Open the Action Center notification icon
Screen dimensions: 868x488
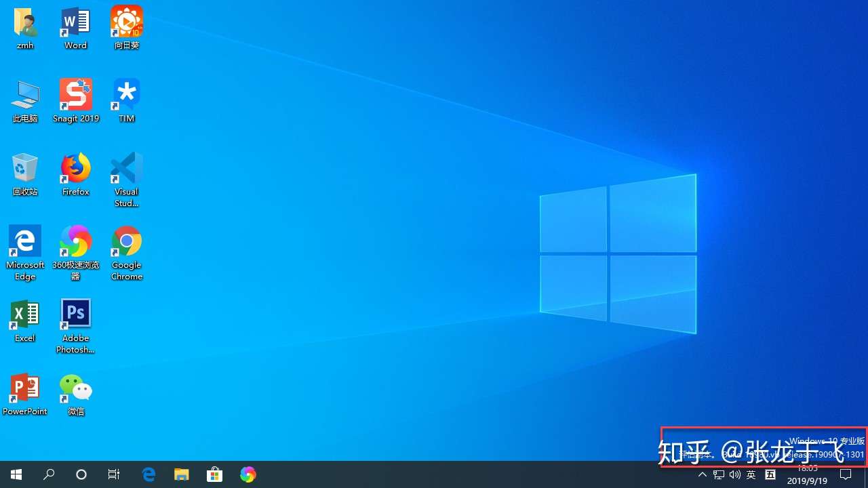[846, 474]
